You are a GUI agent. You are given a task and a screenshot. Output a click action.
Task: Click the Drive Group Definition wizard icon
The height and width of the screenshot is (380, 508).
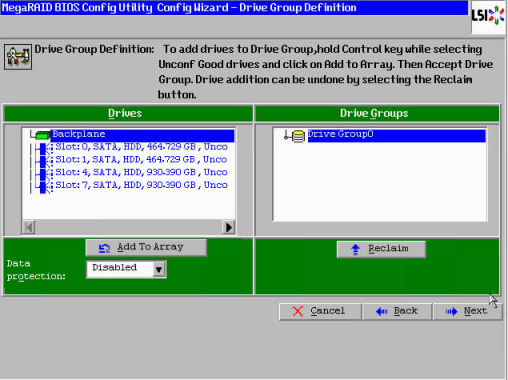(18, 57)
